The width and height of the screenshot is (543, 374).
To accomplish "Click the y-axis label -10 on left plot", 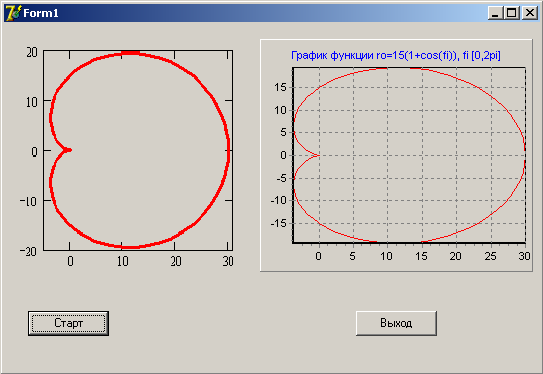I will [x=28, y=201].
